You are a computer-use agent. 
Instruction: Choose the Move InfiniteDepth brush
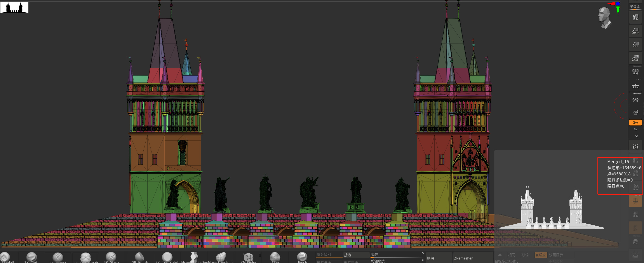194,258
